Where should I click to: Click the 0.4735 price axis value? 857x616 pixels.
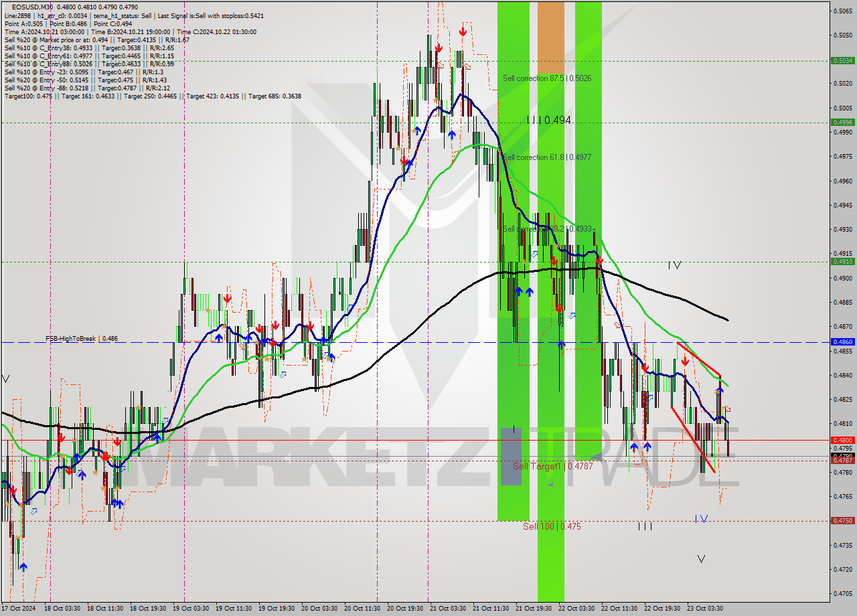coord(843,545)
